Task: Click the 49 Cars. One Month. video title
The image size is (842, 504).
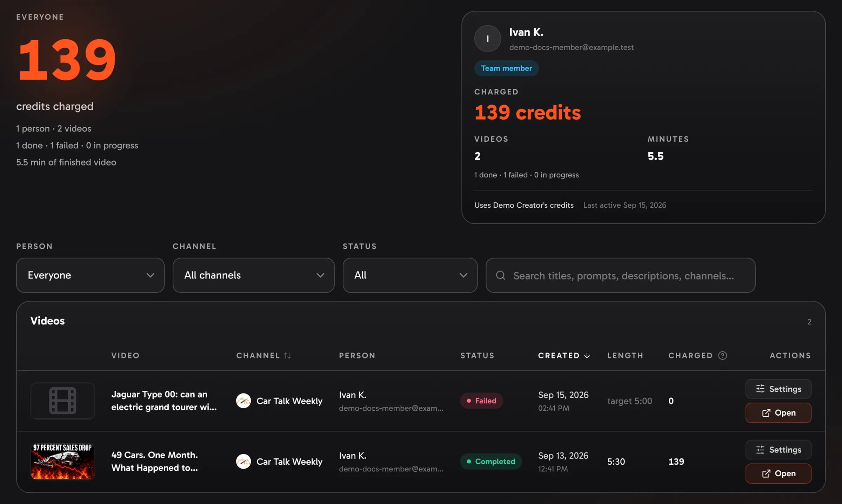Action: coord(155,461)
